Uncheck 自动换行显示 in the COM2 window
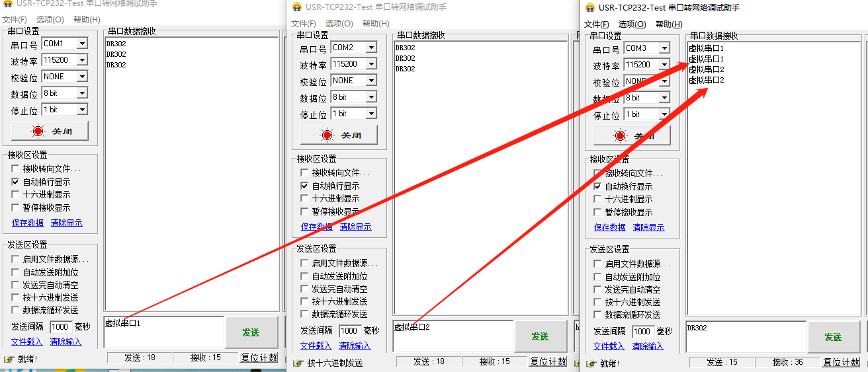The height and width of the screenshot is (372, 868). point(305,186)
